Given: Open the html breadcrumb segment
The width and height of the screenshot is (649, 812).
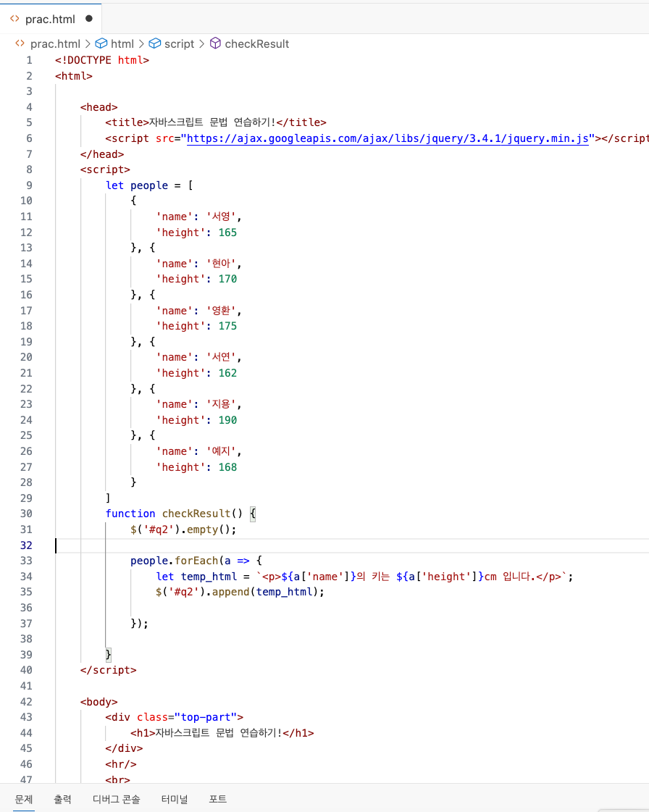Looking at the screenshot, I should 122,44.
